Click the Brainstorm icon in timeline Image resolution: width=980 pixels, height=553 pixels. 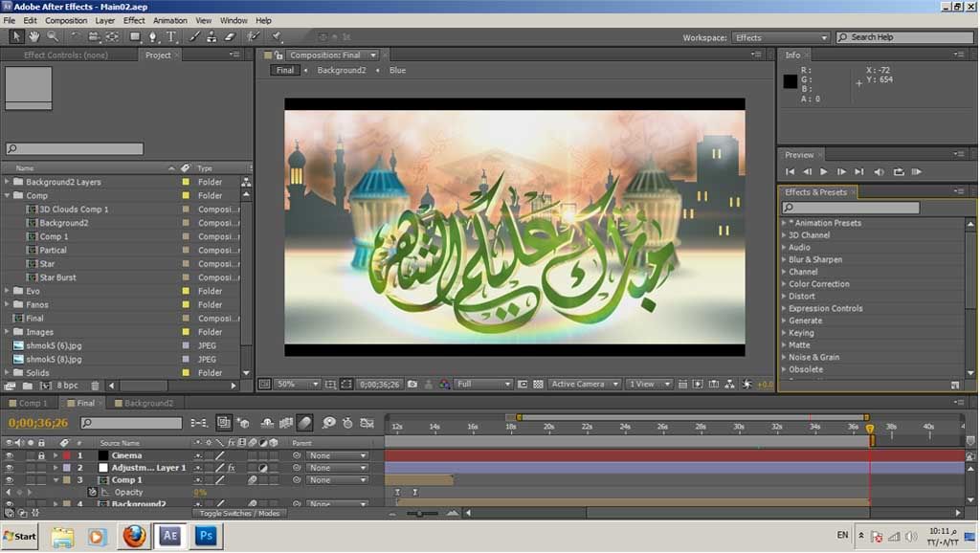pyautogui.click(x=329, y=423)
